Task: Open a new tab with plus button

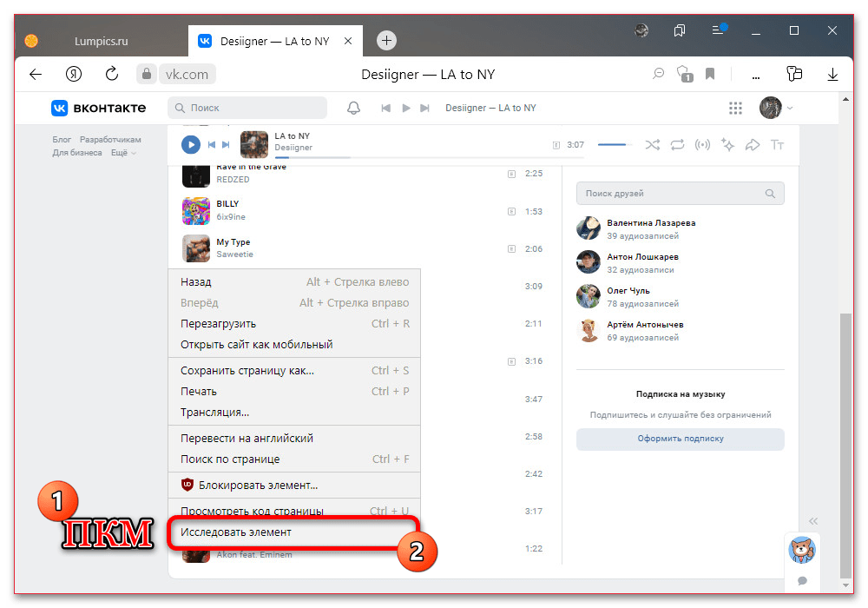Action: click(x=386, y=41)
